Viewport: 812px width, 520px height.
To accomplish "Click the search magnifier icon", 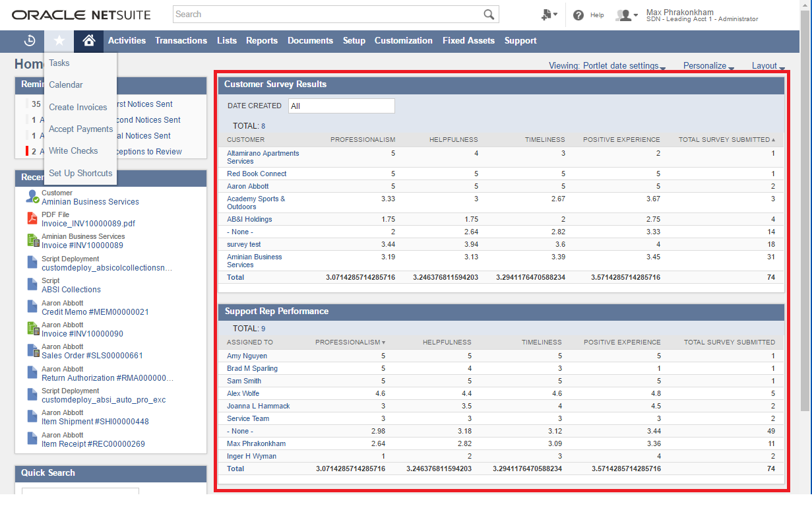I will point(489,15).
